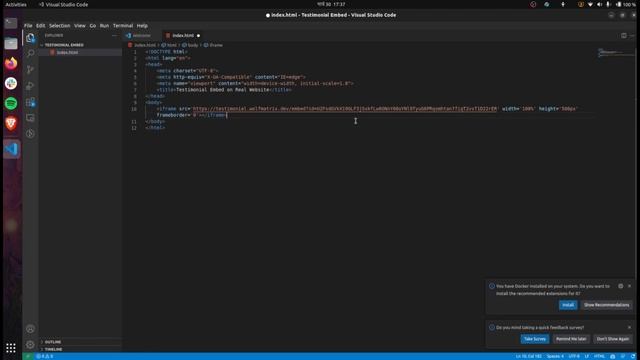Viewport: 640px width, 360px height.
Task: Click the Activities button in top bar
Action: [16, 4]
